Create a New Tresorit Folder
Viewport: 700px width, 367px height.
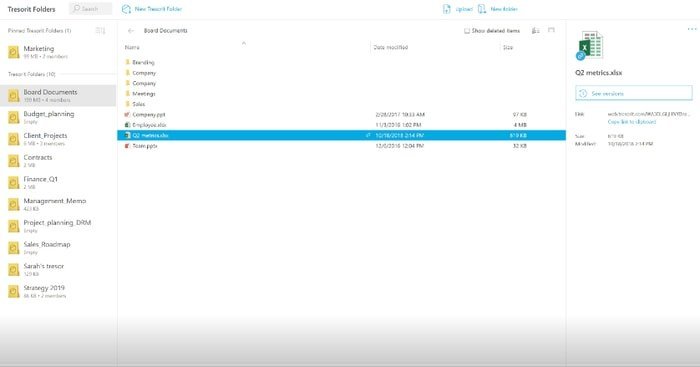pos(152,9)
